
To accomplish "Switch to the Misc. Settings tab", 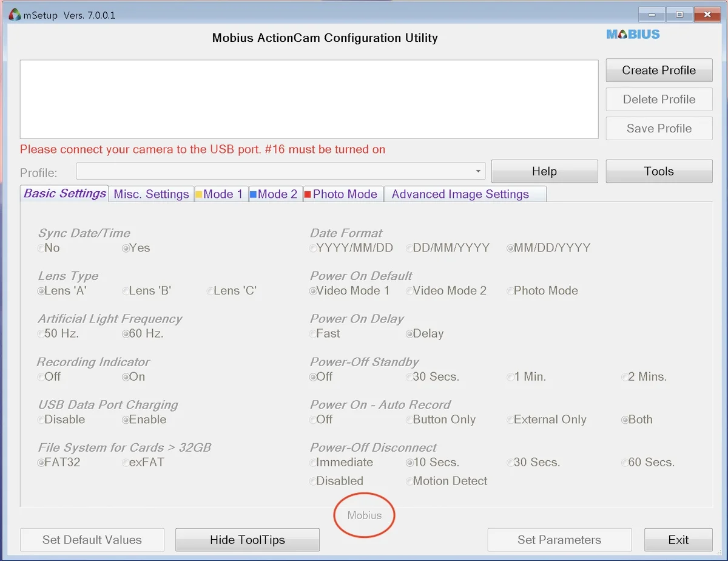I will (152, 194).
